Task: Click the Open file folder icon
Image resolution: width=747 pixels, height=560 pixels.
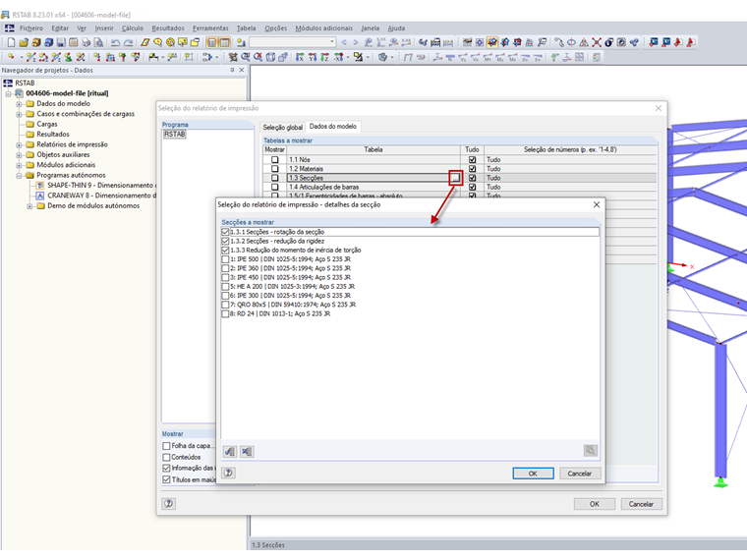Action: click(x=24, y=42)
